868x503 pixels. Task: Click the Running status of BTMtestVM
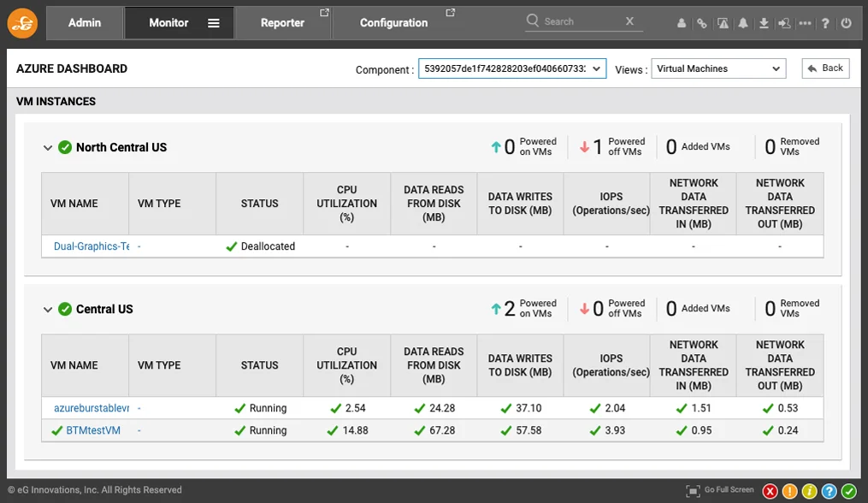pos(268,430)
